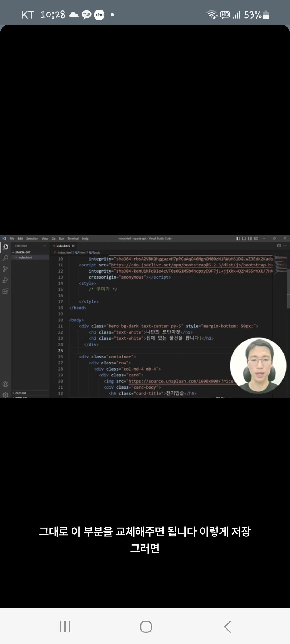Expand the OUTLINE section
290x644 pixels.
(x=20, y=393)
